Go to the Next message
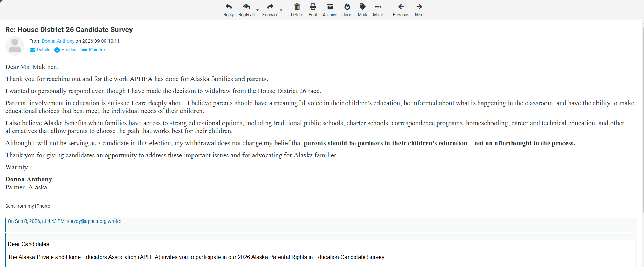 419,10
